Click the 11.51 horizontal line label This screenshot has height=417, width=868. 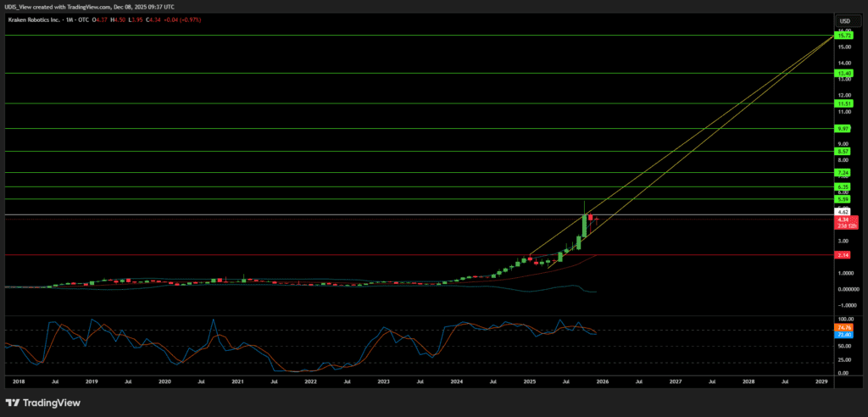843,103
